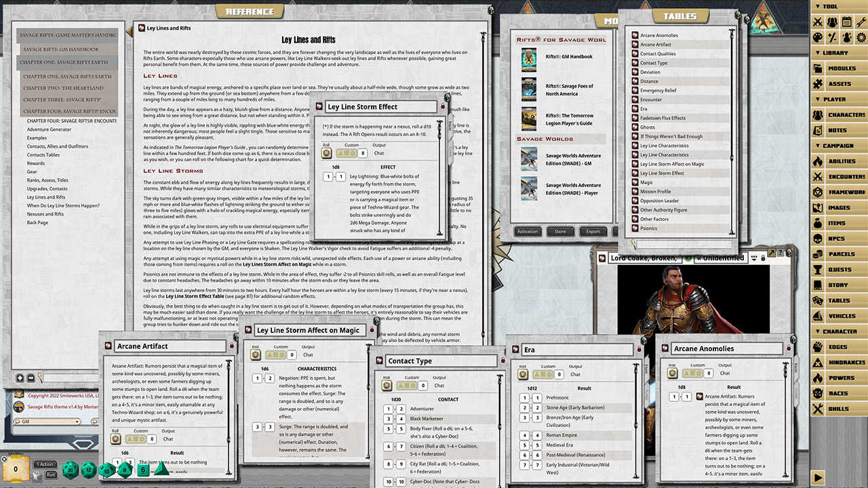
Task: Toggle the red lock on Ley Line Storm Effect window
Action: (x=443, y=106)
